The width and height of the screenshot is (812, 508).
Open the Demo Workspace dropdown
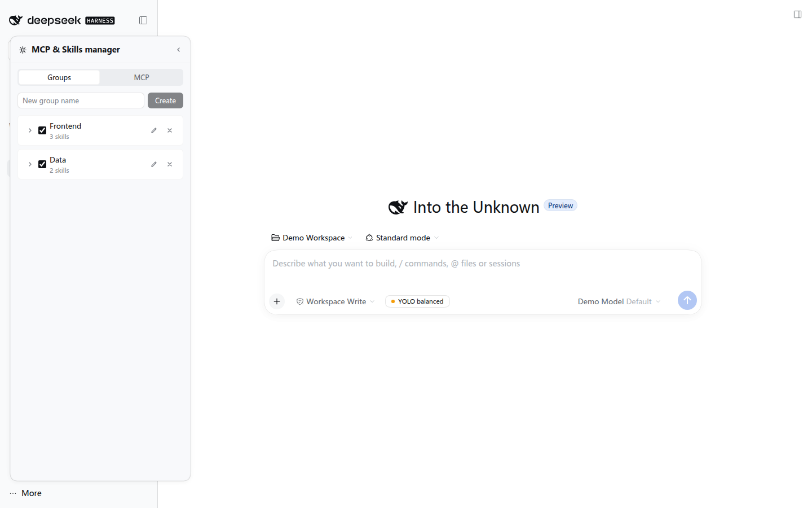pyautogui.click(x=312, y=238)
